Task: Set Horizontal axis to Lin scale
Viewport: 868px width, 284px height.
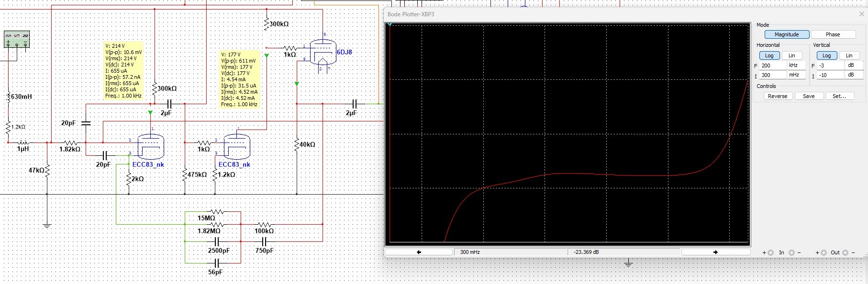Action: (792, 55)
